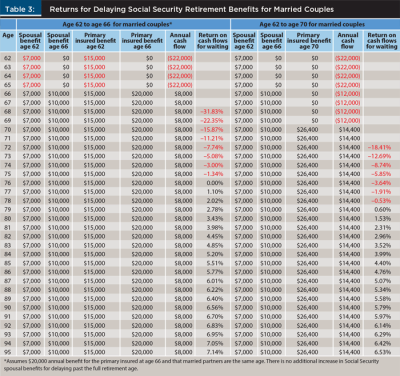Image resolution: width=400 pixels, height=376 pixels.
Task: Select the 2.02% return value
Action: [x=215, y=201]
